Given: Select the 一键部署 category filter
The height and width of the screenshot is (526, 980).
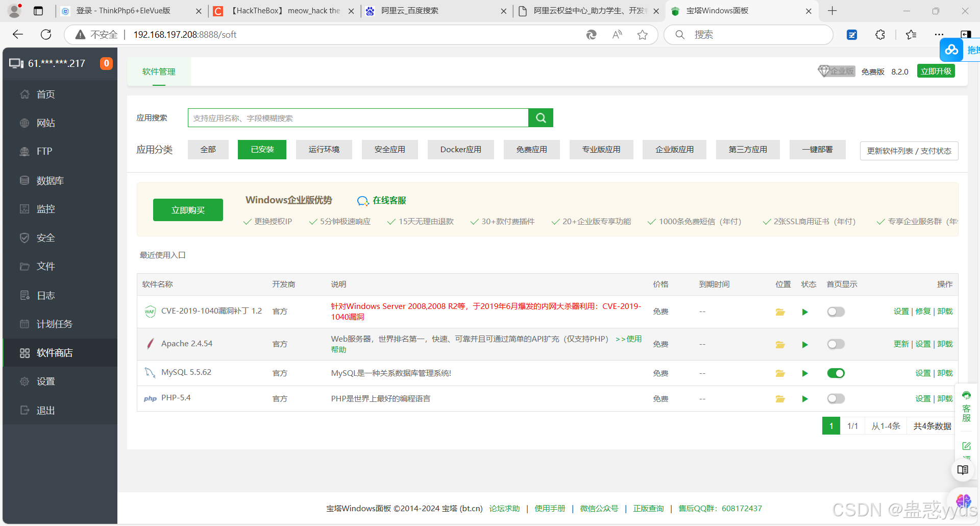Looking at the screenshot, I should coord(817,150).
